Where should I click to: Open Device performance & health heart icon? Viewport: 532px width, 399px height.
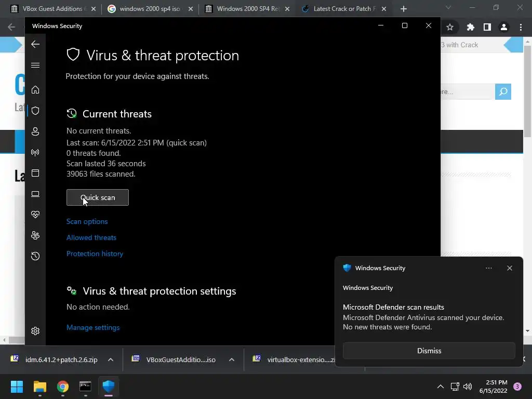(35, 215)
